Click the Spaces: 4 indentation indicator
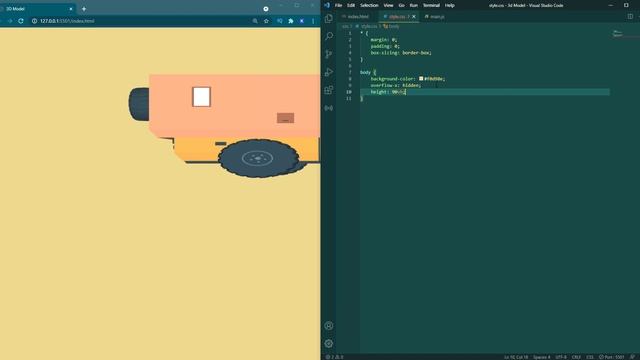 click(x=542, y=357)
